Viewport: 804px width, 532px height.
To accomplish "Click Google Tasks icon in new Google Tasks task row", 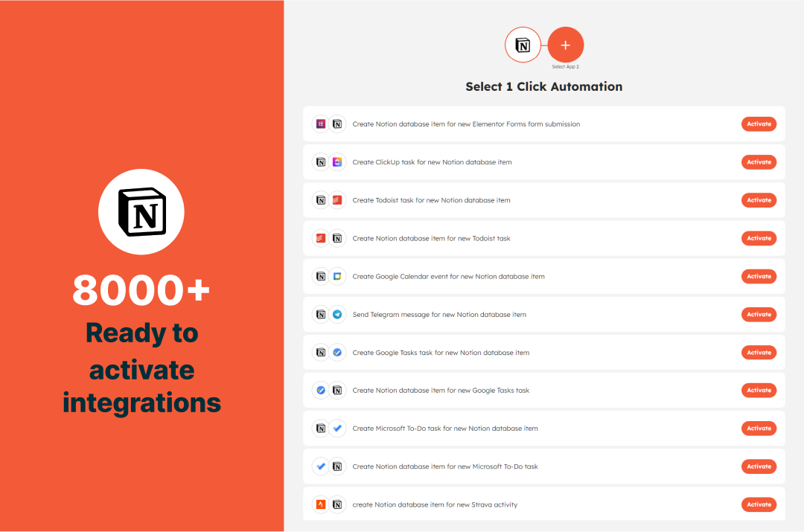I will [320, 391].
